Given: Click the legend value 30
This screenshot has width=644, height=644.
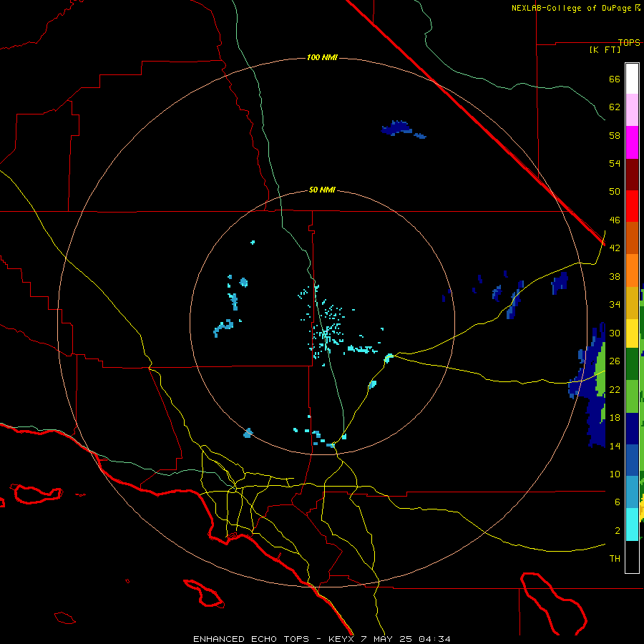Looking at the screenshot, I should point(615,333).
